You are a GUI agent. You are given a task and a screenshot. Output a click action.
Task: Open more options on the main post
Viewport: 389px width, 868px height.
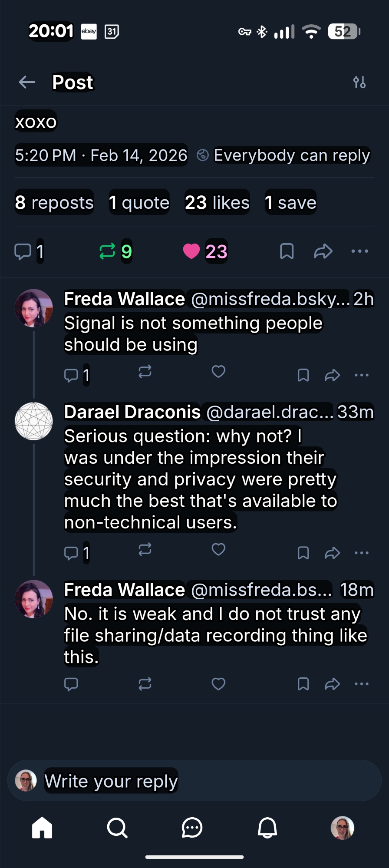coord(360,251)
